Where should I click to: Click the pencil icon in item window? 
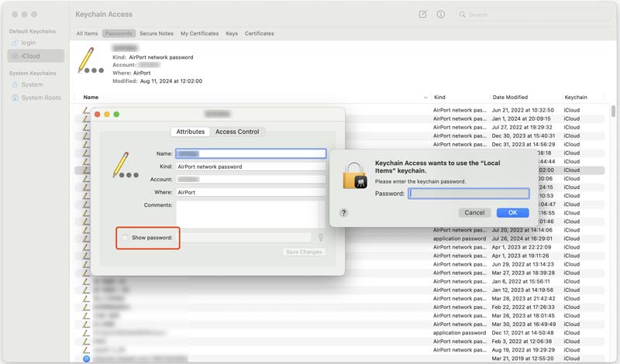coord(125,165)
